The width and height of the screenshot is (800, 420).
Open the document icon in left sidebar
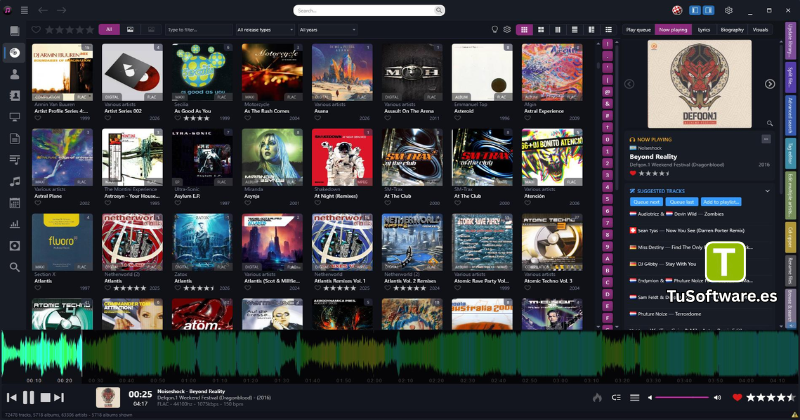(x=14, y=138)
